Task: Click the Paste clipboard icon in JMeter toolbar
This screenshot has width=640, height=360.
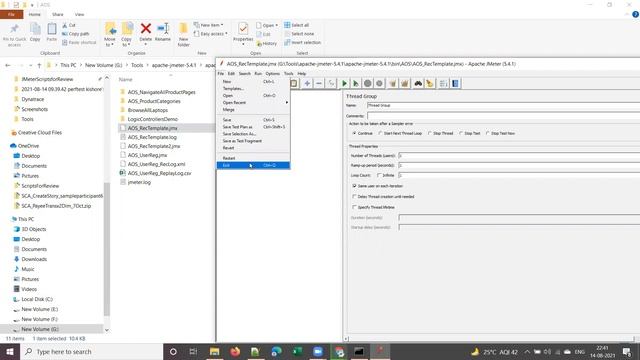Action: coord(294,83)
